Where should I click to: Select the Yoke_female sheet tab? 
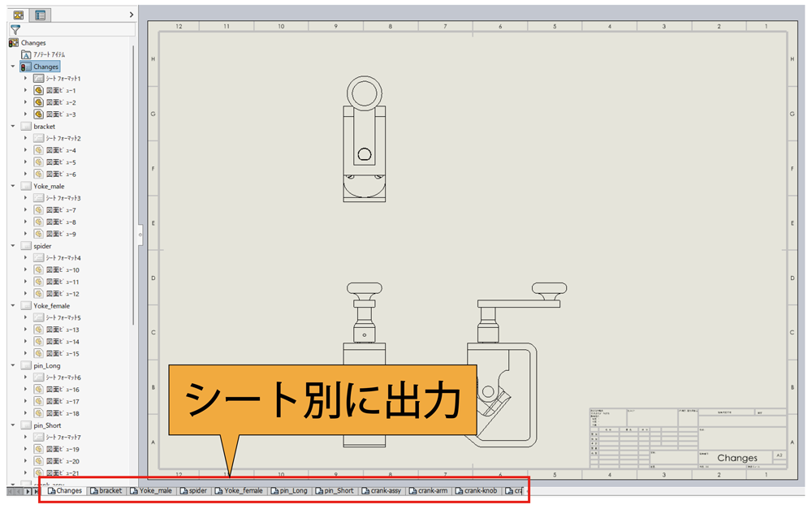coord(240,490)
